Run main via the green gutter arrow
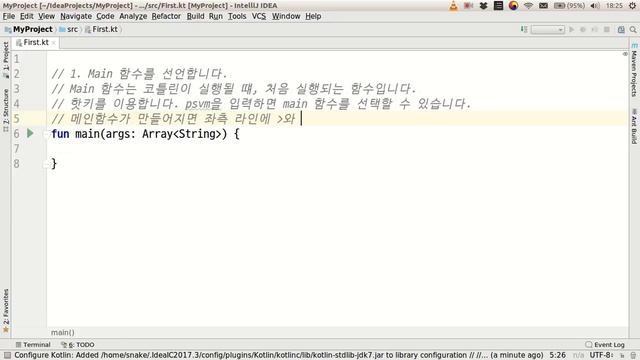The image size is (640, 360). click(30, 133)
